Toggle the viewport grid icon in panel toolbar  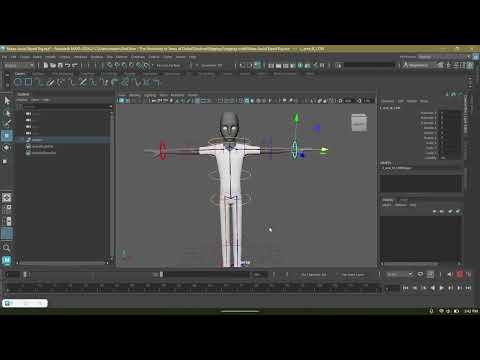[198, 100]
